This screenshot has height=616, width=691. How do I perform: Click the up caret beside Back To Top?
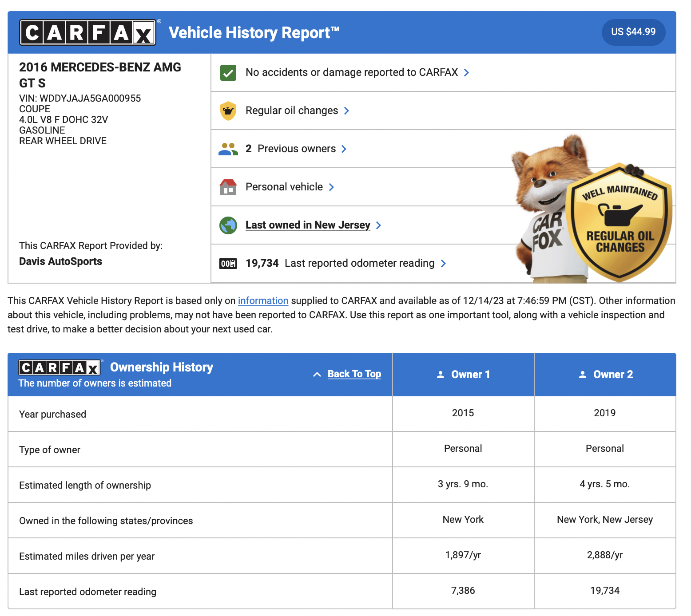tap(317, 375)
